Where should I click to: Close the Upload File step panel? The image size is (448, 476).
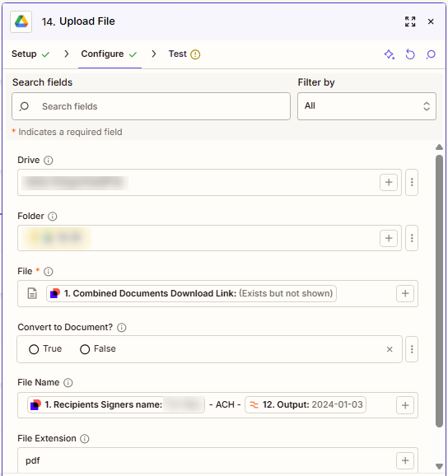[x=431, y=21]
